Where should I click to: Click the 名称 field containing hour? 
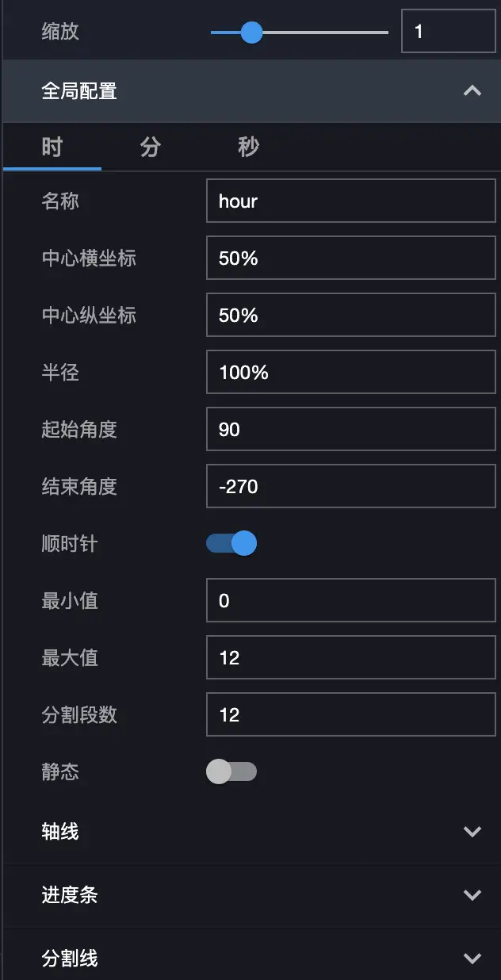coord(350,201)
